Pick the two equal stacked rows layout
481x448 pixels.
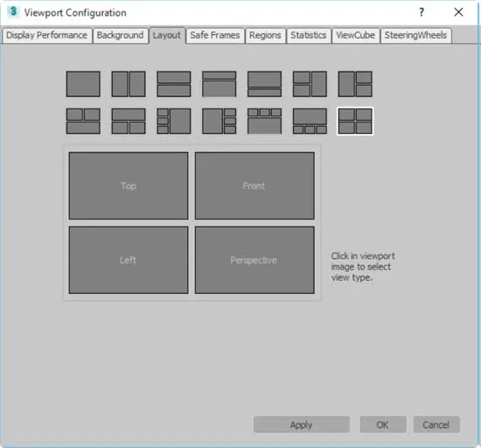pos(174,84)
